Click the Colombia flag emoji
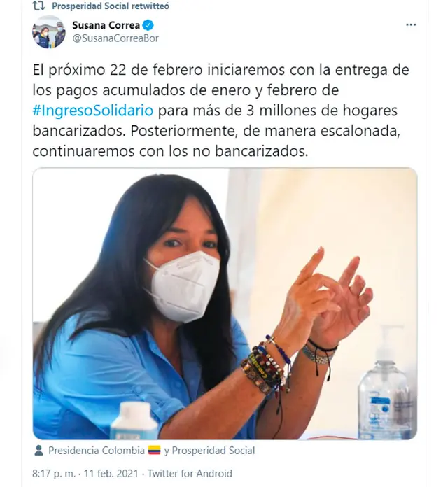Image resolution: width=448 pixels, height=487 pixels. point(154,451)
